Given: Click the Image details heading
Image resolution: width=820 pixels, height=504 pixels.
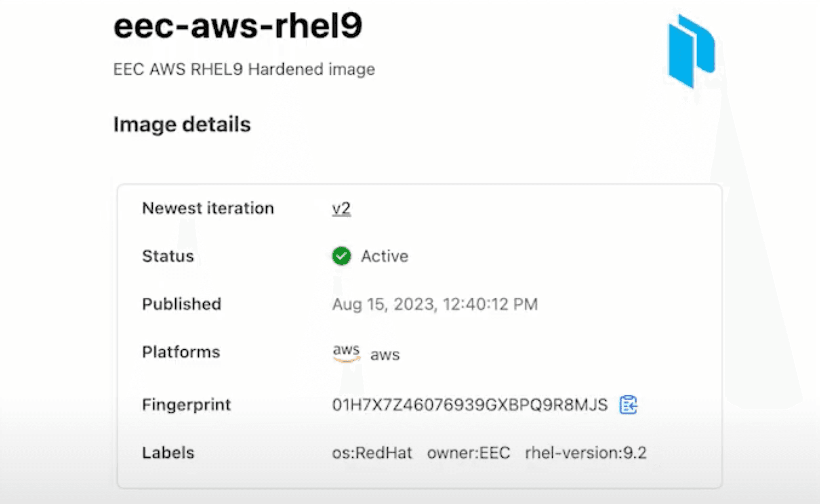Looking at the screenshot, I should 182,124.
